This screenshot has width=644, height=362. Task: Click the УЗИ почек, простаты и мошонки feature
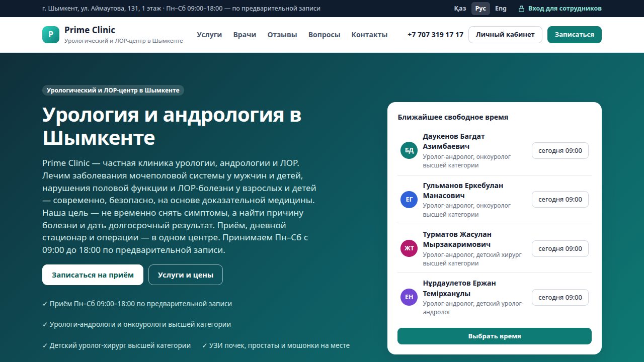tap(276, 345)
